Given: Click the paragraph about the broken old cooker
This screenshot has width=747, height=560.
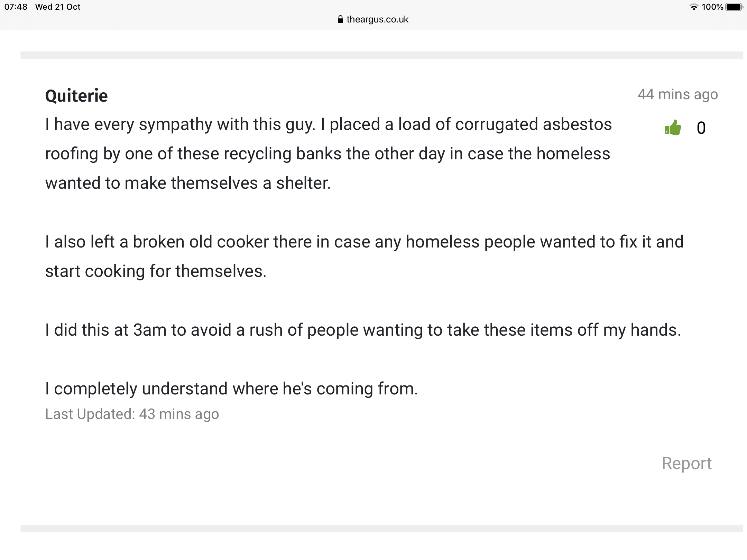Looking at the screenshot, I should pyautogui.click(x=365, y=256).
